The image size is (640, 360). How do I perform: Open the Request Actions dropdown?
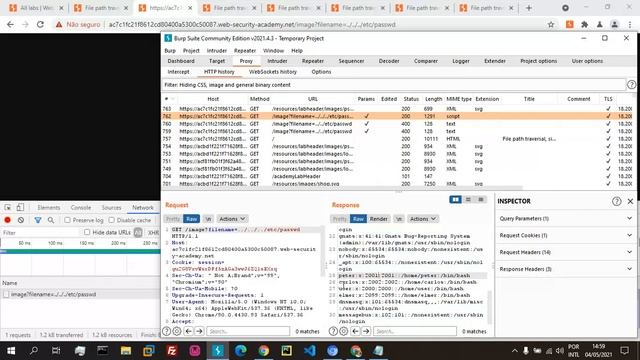(232, 219)
